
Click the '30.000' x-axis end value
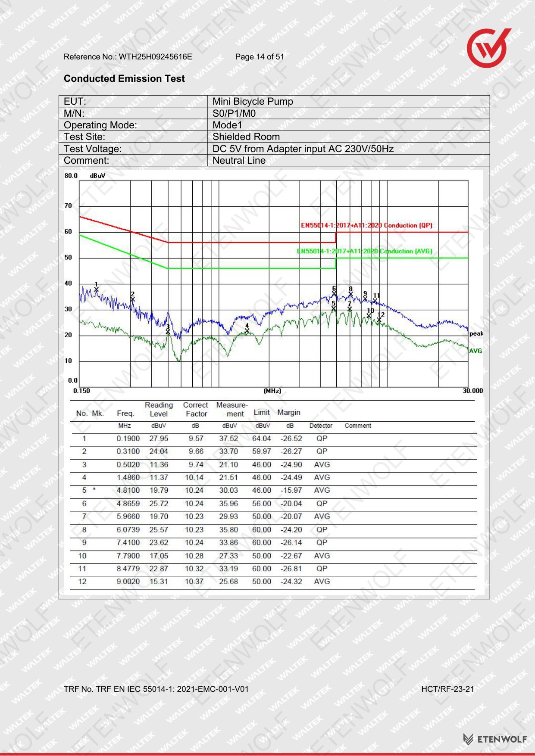click(x=473, y=391)
